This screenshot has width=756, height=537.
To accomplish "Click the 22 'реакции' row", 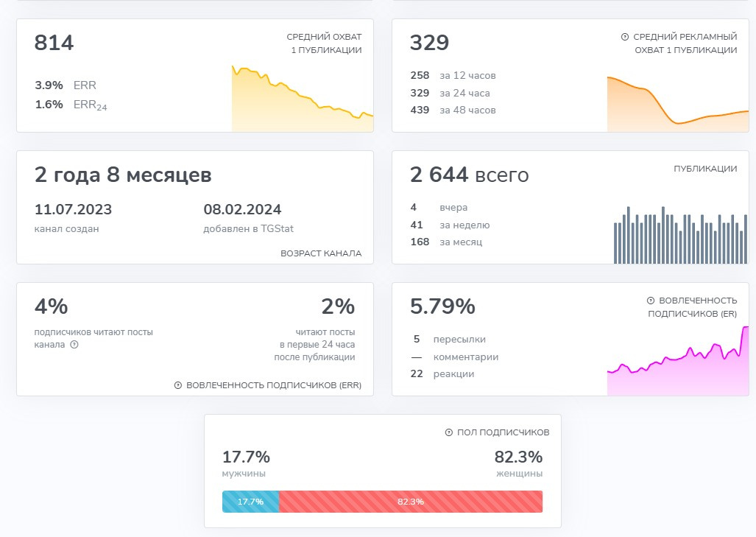I will pyautogui.click(x=442, y=374).
